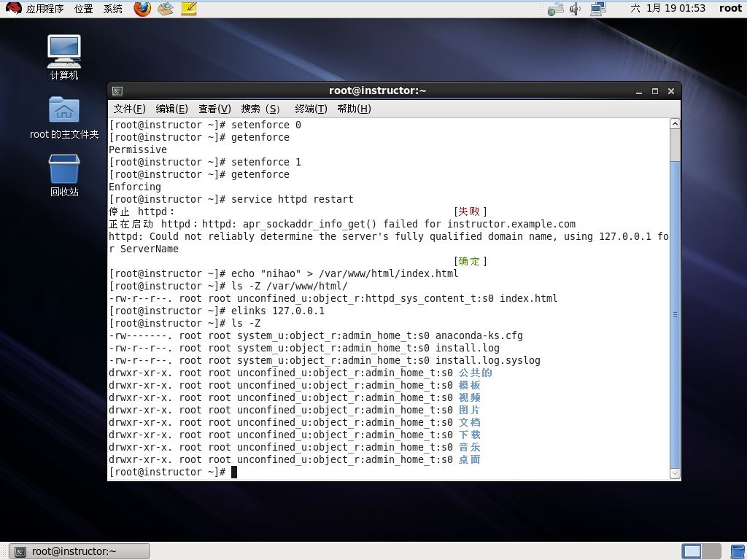Click the last terminal prompt cursor
Screen dimensions: 747x560
tap(234, 472)
